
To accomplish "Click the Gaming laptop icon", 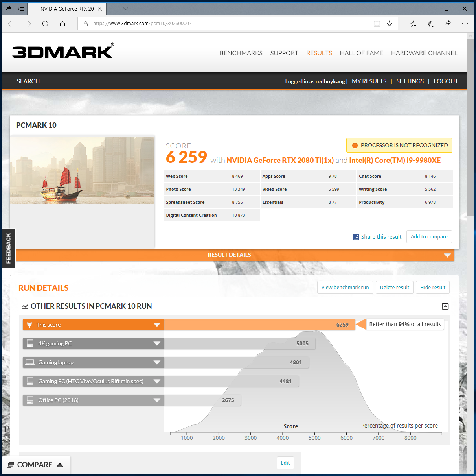I will [30, 362].
